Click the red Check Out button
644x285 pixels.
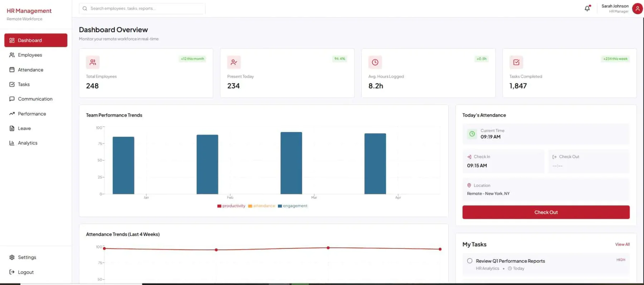point(546,212)
